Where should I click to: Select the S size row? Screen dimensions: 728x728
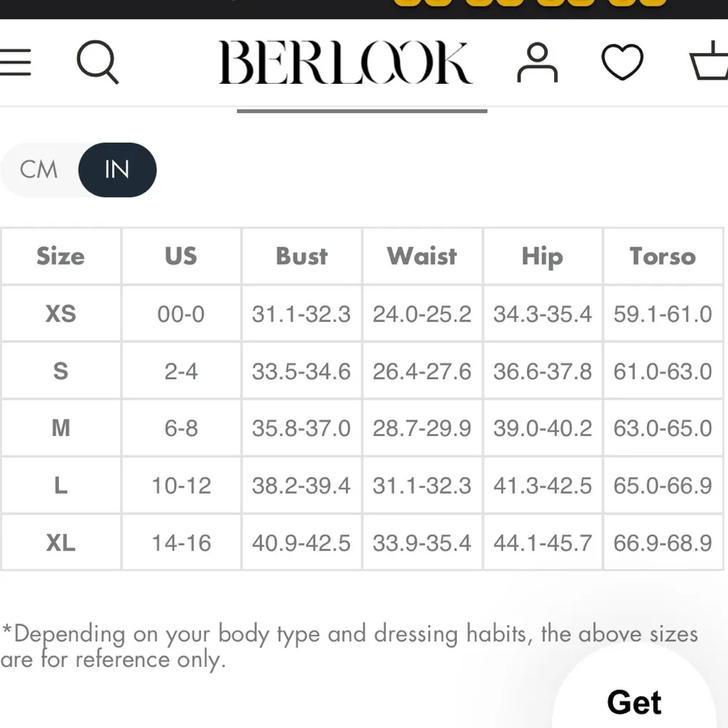pos(60,371)
